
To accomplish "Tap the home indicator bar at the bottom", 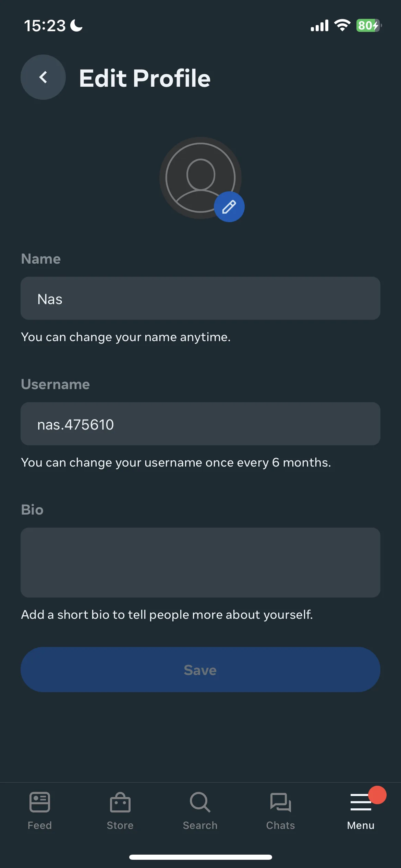I will [x=200, y=857].
